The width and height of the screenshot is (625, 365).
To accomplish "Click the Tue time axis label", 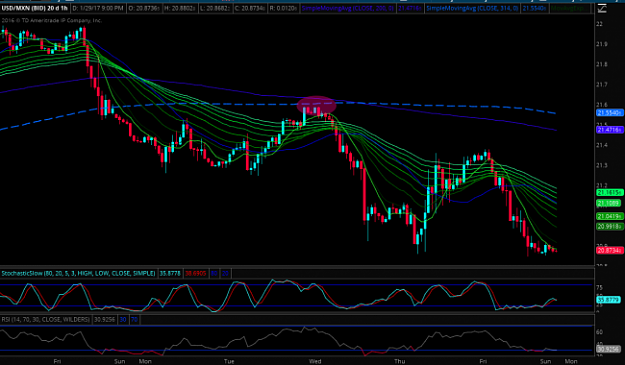I will point(229,361).
